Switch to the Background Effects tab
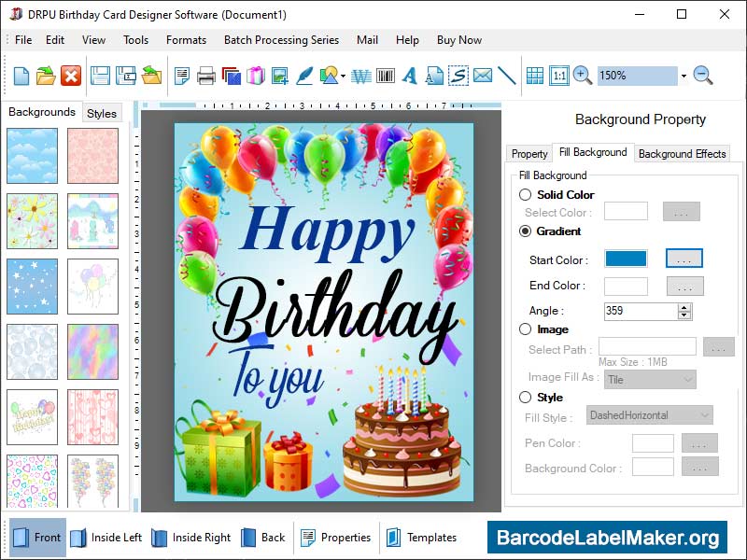This screenshot has height=560, width=747. point(682,153)
